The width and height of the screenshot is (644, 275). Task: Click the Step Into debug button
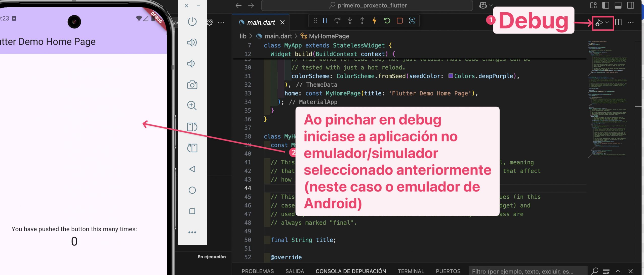[x=350, y=21]
